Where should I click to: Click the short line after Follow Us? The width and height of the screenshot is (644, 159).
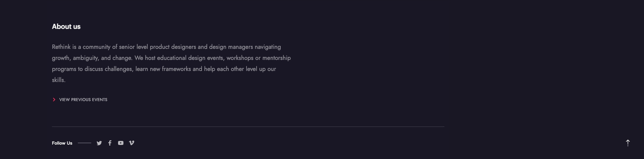click(x=85, y=143)
